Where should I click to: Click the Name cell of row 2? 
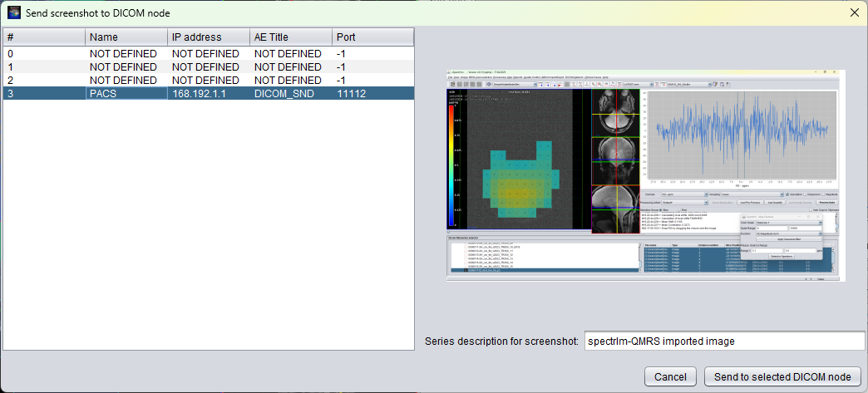[x=126, y=81]
